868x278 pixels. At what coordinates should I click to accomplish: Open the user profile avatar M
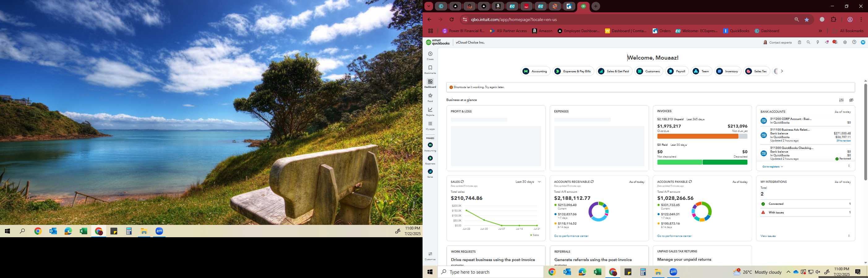(863, 42)
